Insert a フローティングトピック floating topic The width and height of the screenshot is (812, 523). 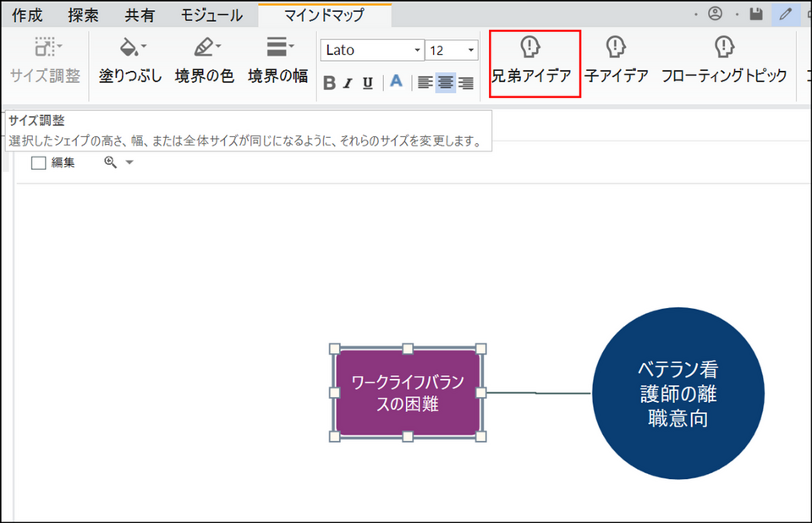coord(723,62)
